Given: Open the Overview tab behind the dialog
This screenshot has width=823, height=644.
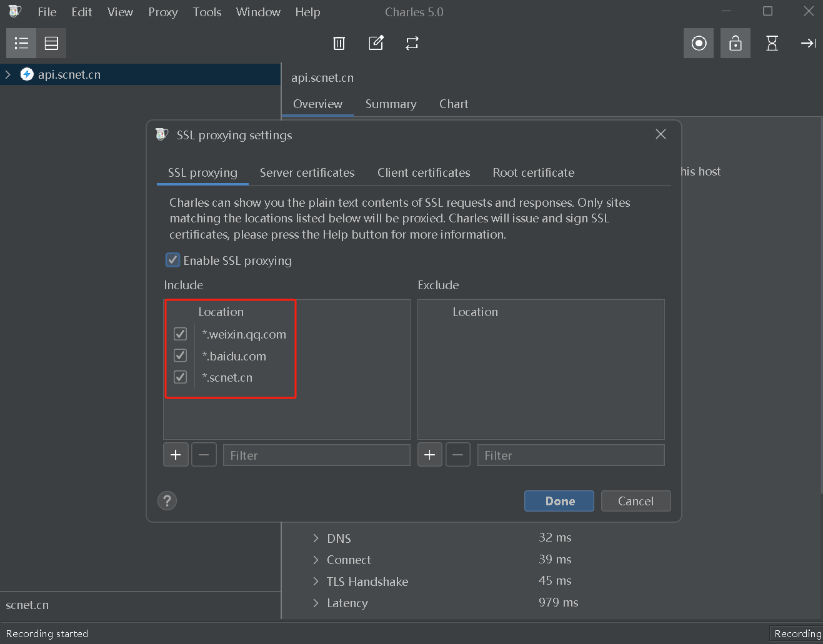Looking at the screenshot, I should pos(317,104).
